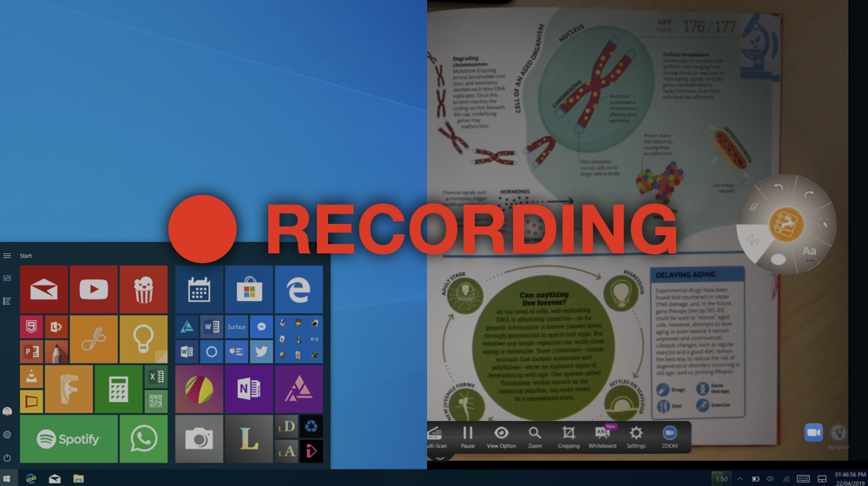This screenshot has width=868, height=486.
Task: Click the redo arrow in radial menu
Action: click(808, 195)
